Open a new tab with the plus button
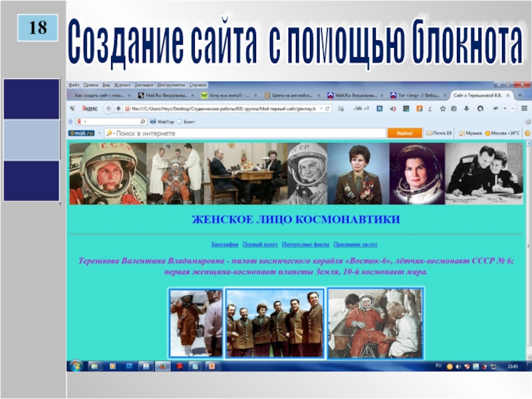 point(520,95)
